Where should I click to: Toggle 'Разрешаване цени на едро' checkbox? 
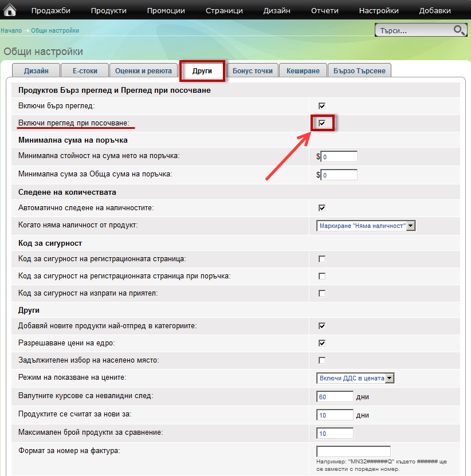pyautogui.click(x=322, y=343)
